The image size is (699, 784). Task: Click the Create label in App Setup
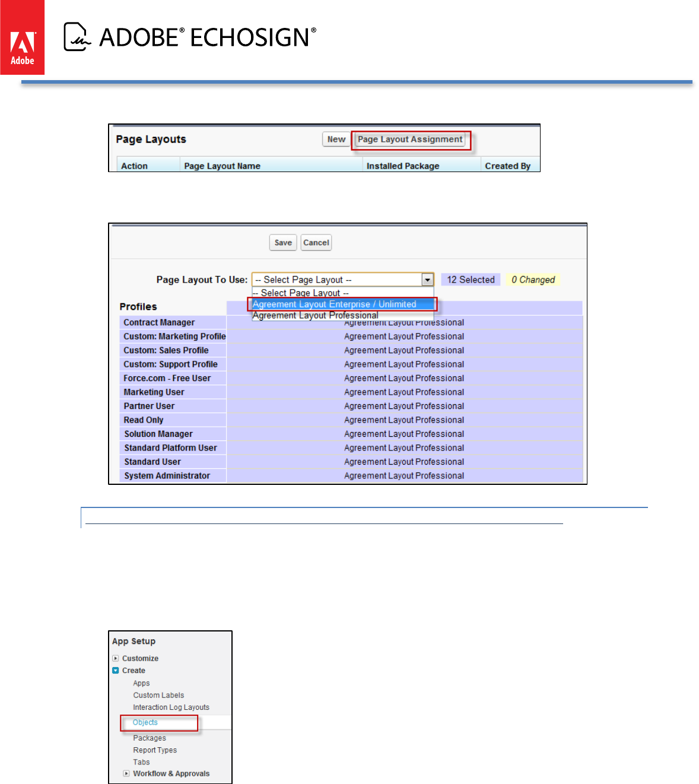[134, 671]
